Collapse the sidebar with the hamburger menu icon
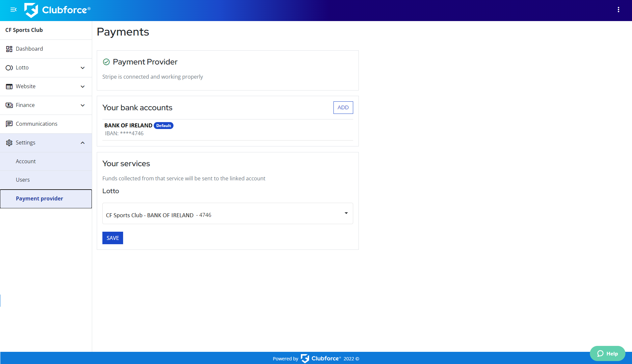Viewport: 632px width, 364px height. pos(13,10)
